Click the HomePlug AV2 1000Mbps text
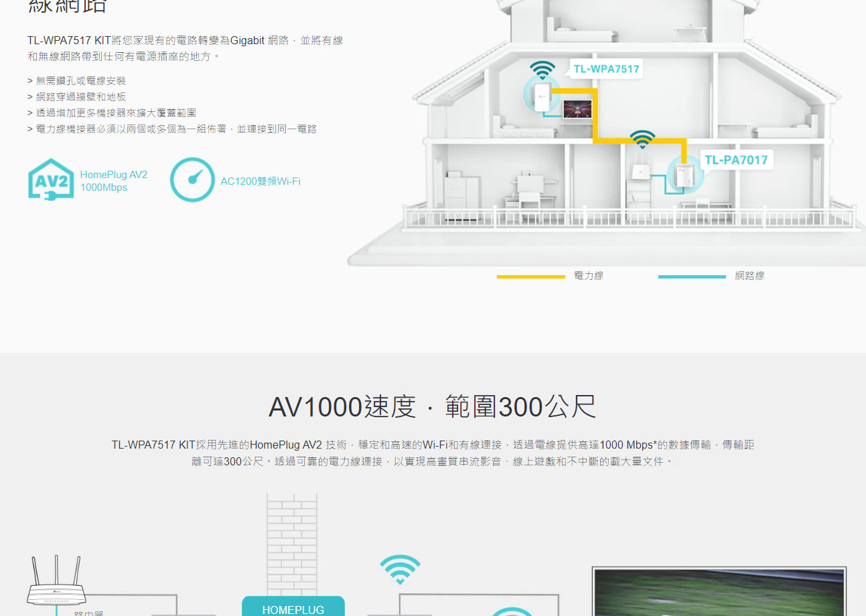The width and height of the screenshot is (866, 616). [x=114, y=181]
